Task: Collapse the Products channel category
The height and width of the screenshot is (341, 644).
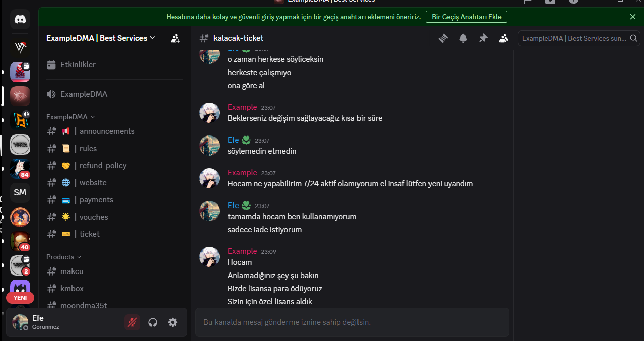Action: (63, 257)
